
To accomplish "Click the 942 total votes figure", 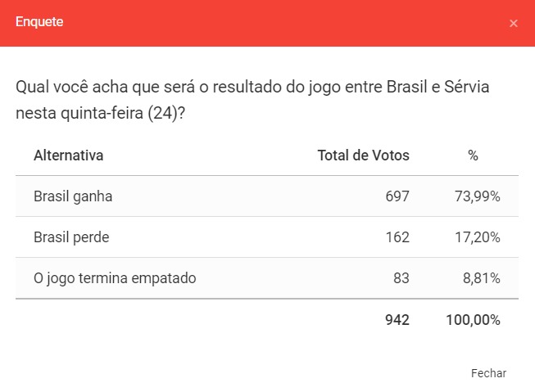I will 397,320.
